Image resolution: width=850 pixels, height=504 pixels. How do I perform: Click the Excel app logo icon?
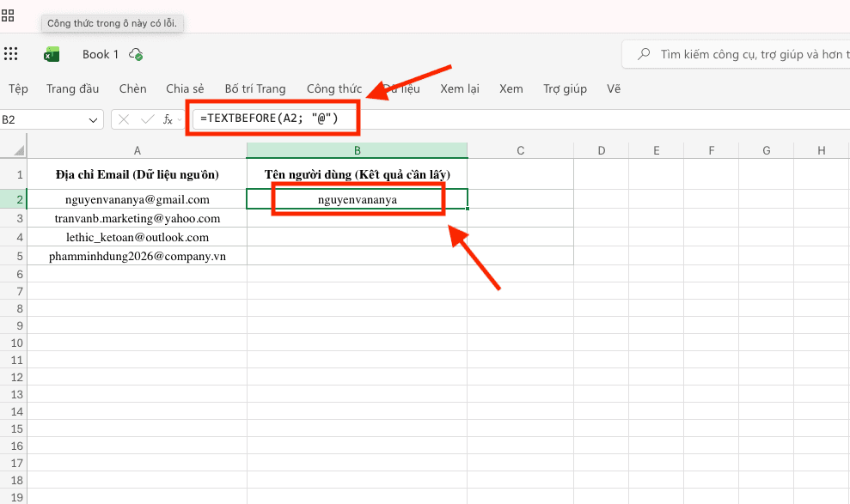tap(52, 54)
